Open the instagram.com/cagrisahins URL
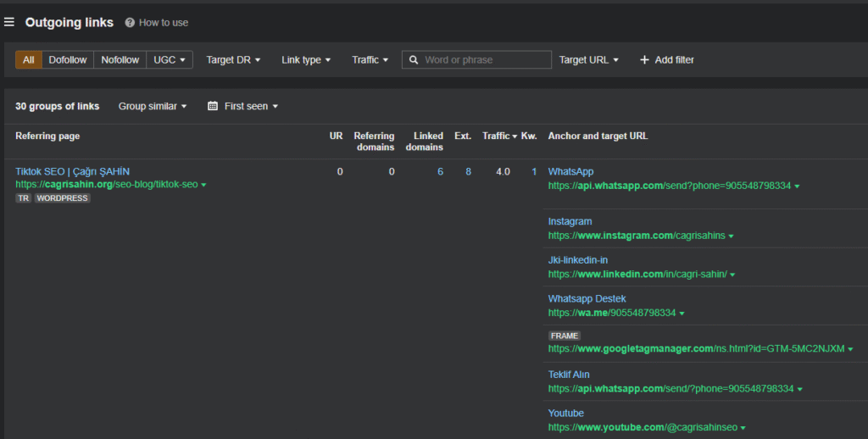868x439 pixels. click(x=637, y=236)
